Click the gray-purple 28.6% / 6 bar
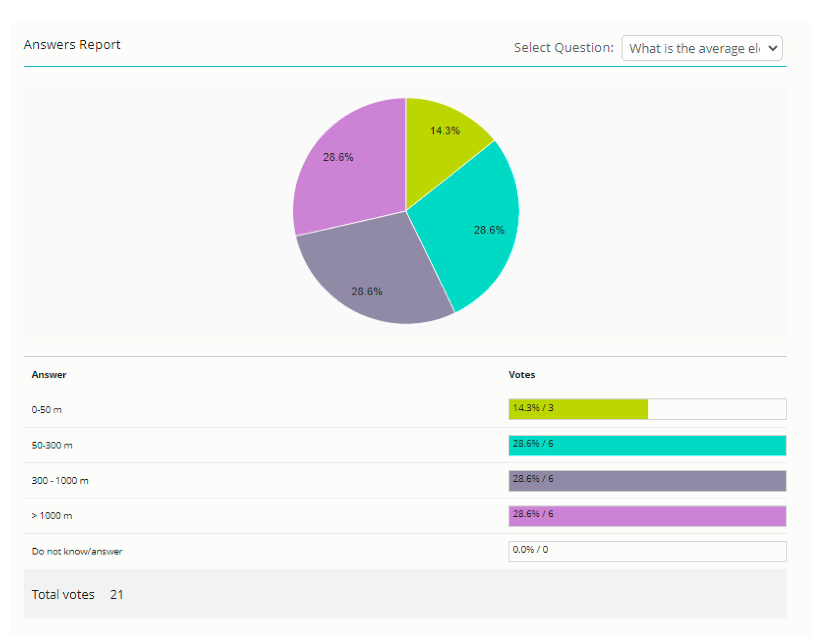Image resolution: width=819 pixels, height=644 pixels. pos(647,481)
